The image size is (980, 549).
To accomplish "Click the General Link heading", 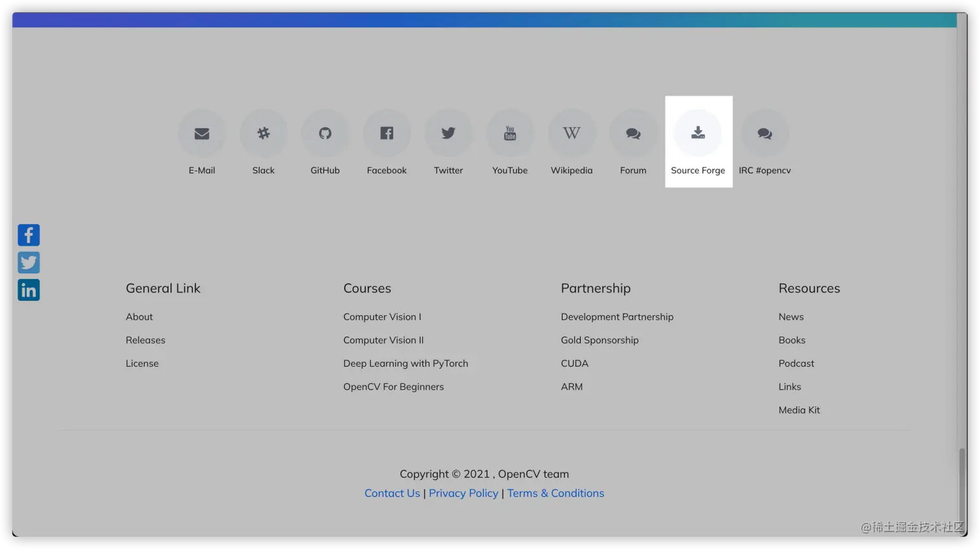I will 163,288.
